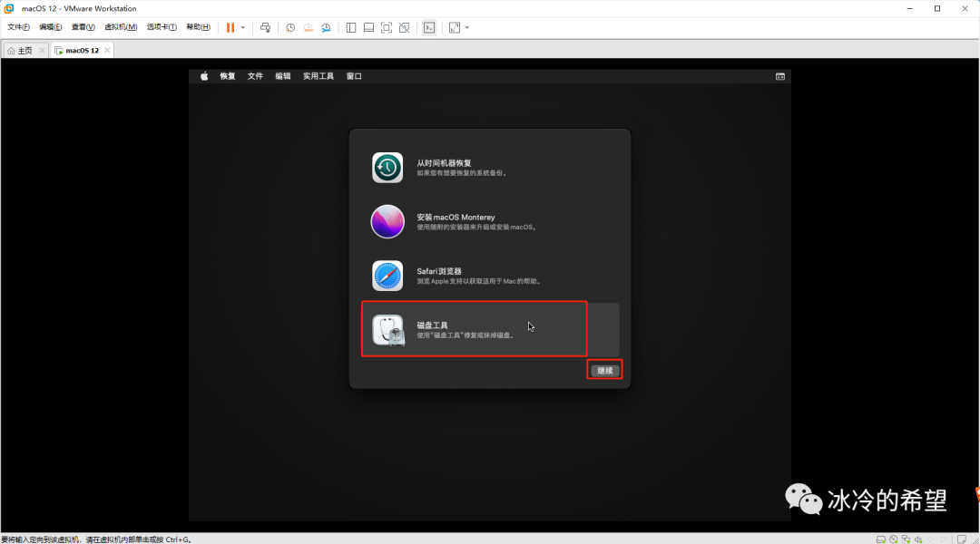980x544 pixels.
Task: Click the stretch guest display icon
Action: [x=455, y=27]
